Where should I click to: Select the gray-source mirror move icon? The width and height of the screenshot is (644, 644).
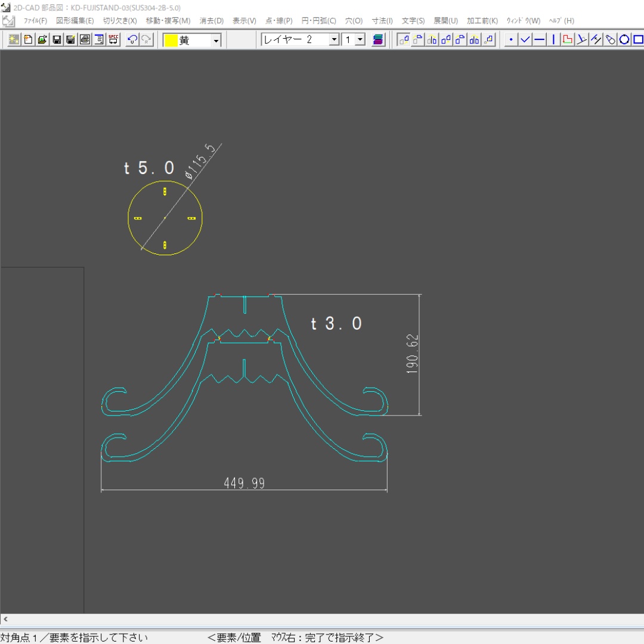432,40
